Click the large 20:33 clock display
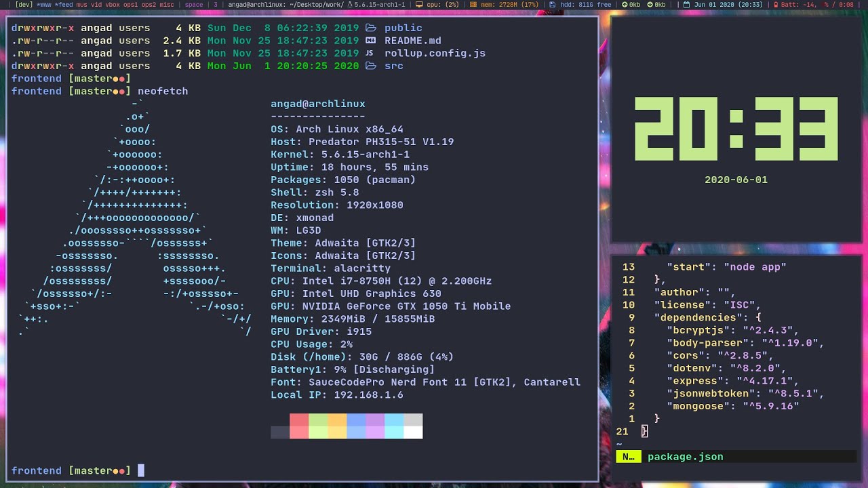 (x=736, y=129)
